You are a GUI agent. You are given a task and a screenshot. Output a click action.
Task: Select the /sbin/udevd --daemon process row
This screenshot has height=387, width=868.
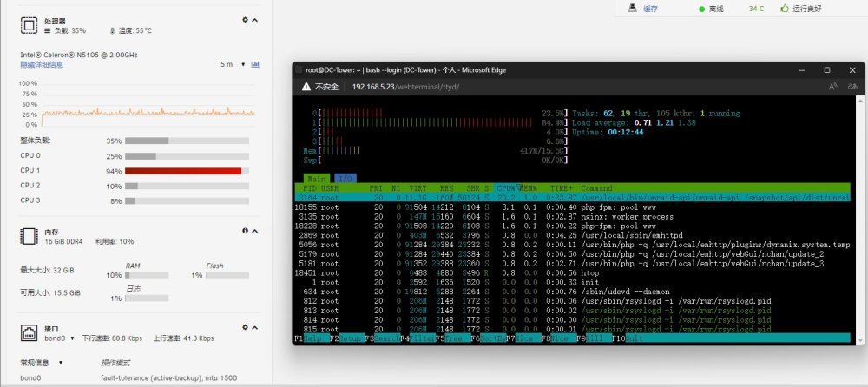tap(573, 292)
